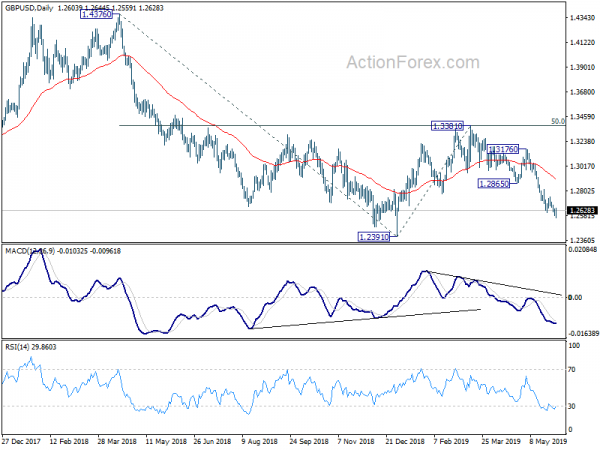Screen dimensions: 600x450
Task: Select the 21 Dec 2018 date marker
Action: point(405,441)
